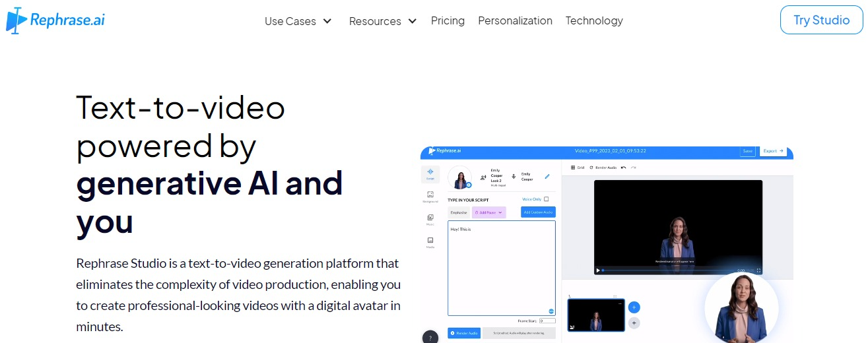Go to the Pricing page
The image size is (868, 343).
(x=448, y=20)
